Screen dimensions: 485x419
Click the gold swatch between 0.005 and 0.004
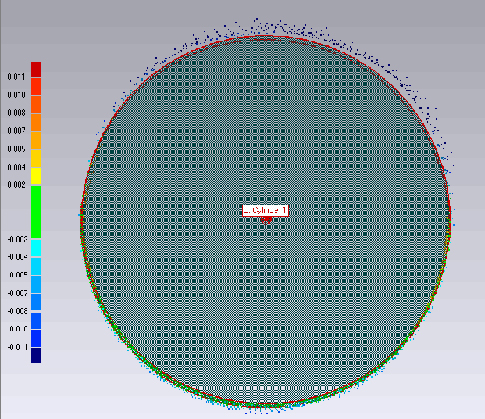(36, 158)
